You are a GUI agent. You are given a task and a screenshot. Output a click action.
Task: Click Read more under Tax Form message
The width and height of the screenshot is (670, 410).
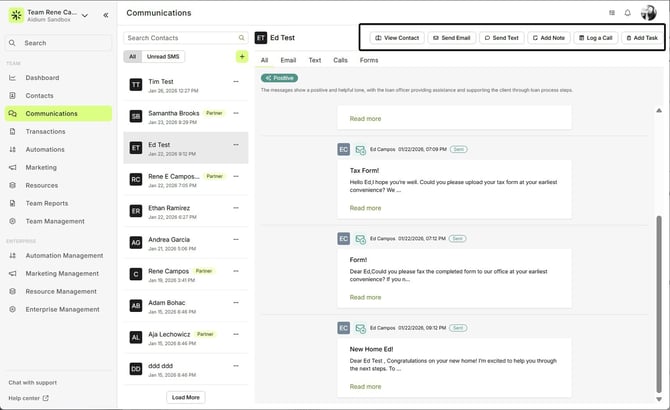point(365,208)
